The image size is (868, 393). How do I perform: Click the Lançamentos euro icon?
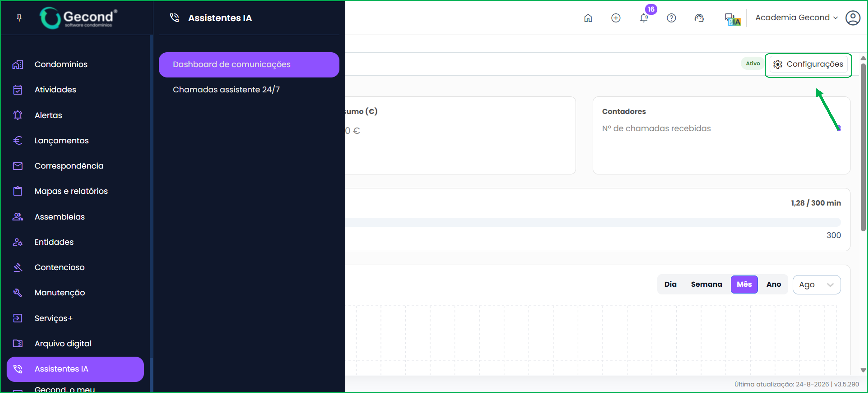tap(18, 140)
